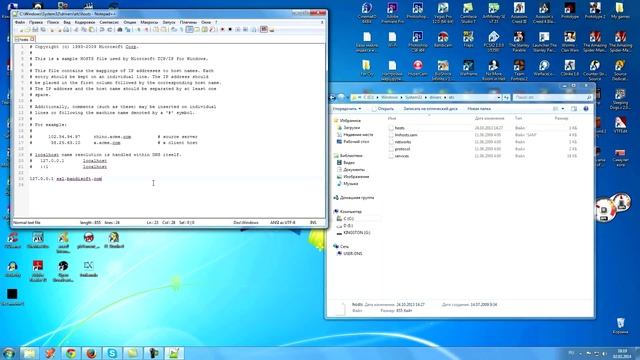Click Новая папка button in Explorer
Screen dimensions: 640x360
coord(479,109)
